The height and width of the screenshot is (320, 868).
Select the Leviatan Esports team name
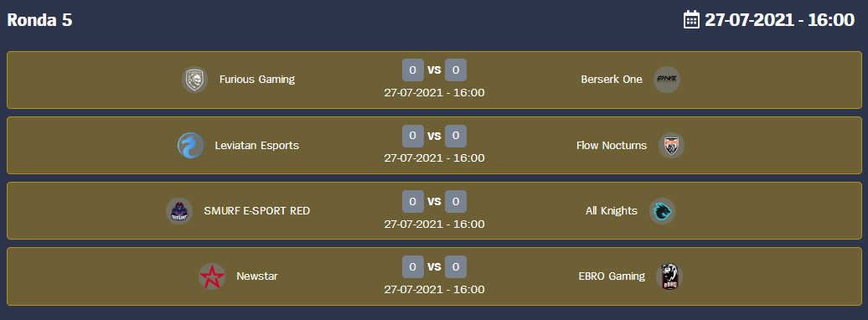point(257,146)
